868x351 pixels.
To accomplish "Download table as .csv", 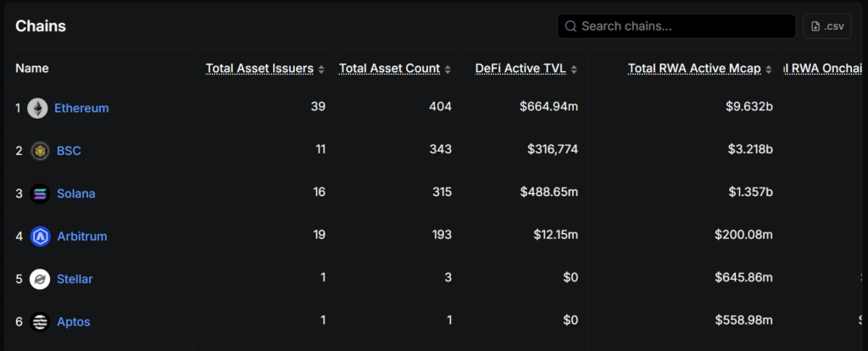I will (x=827, y=26).
